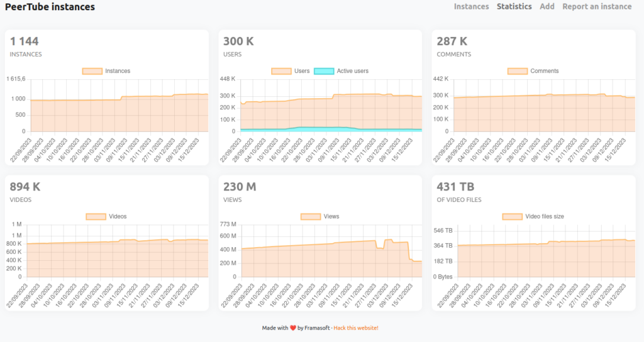Viewport: 644px width, 342px height.
Task: Click the INSTANCES card caption
Action: [x=26, y=54]
